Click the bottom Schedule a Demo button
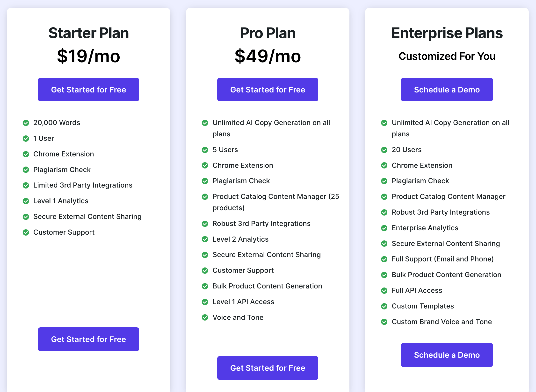 [447, 355]
